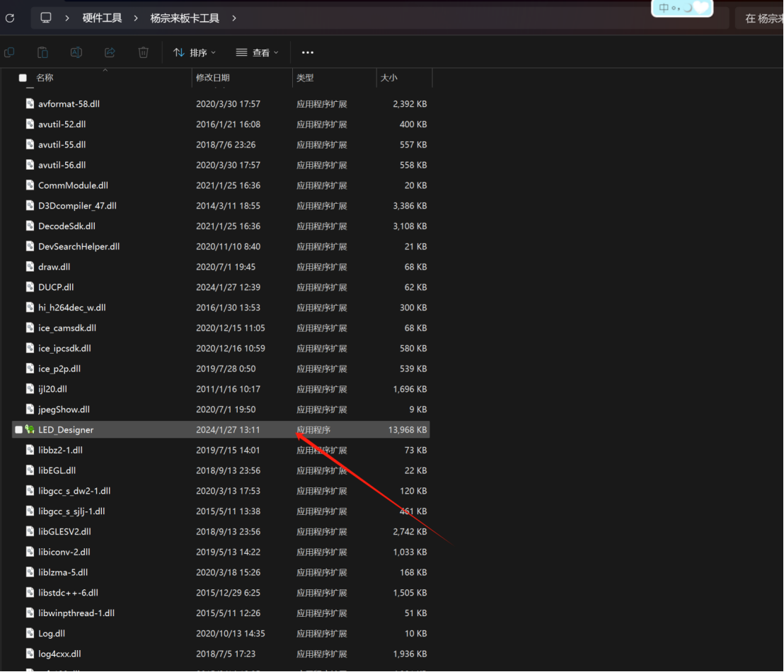
Task: Click the file icon of draw.dll
Action: coord(30,267)
